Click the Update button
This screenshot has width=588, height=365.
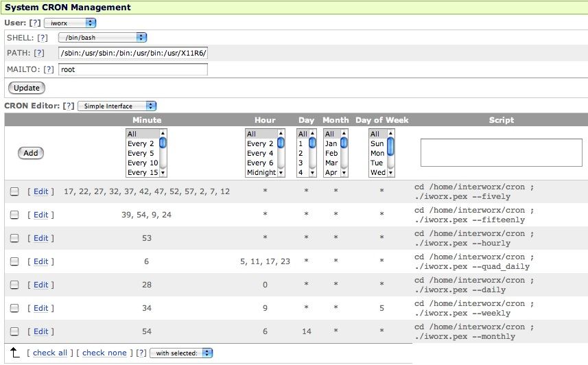27,88
